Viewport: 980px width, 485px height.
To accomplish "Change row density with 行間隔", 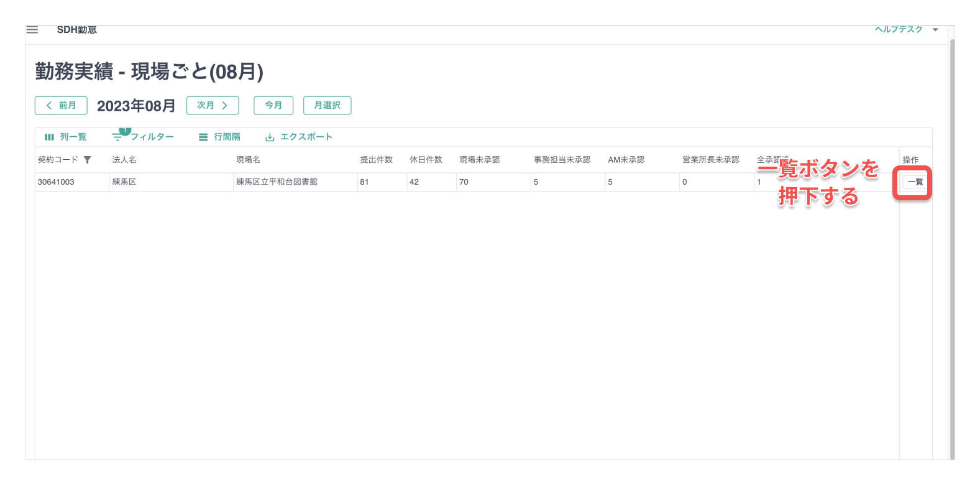I will click(219, 137).
